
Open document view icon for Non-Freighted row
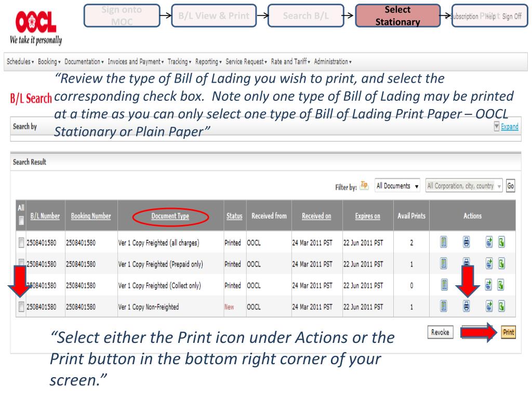click(x=443, y=307)
